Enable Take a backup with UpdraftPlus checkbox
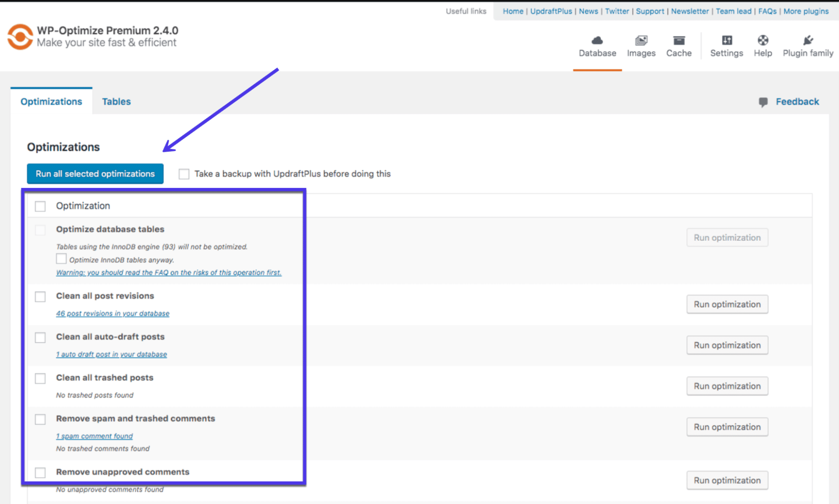This screenshot has width=839, height=504. tap(184, 174)
